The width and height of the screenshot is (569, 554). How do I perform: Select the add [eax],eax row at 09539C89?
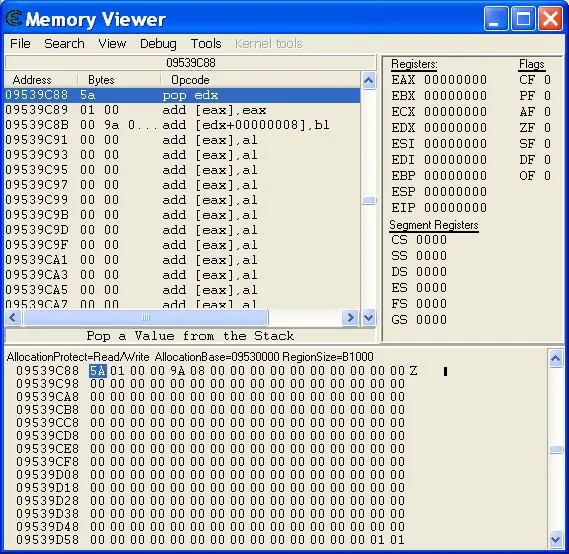[182, 110]
